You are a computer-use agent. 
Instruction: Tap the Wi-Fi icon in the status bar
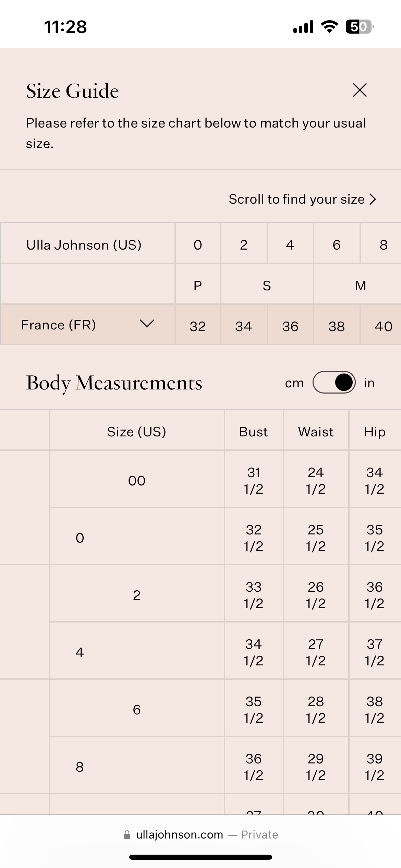tap(329, 27)
